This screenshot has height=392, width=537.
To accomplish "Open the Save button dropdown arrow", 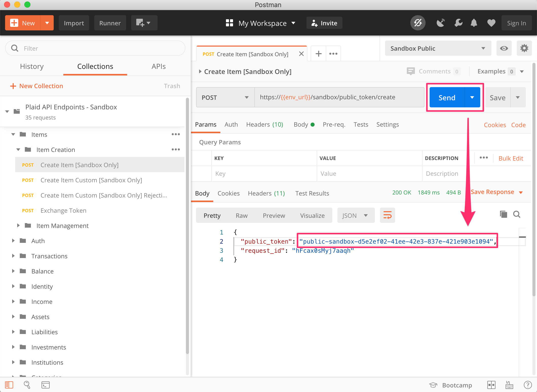I will click(x=518, y=97).
